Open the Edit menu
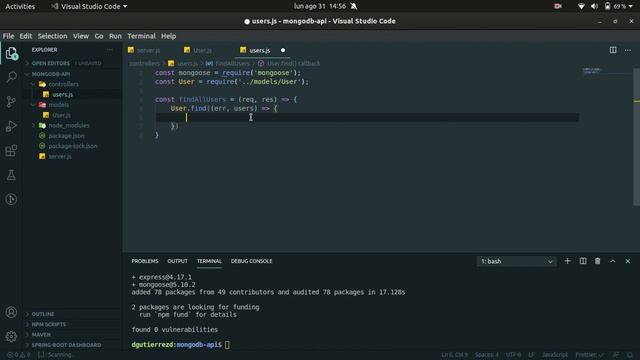Screen dimensions: 640x360 click(x=25, y=36)
